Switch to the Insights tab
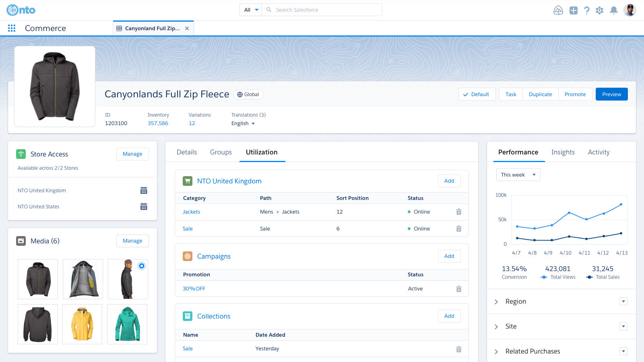Screen dimensions: 644x362 563,152
